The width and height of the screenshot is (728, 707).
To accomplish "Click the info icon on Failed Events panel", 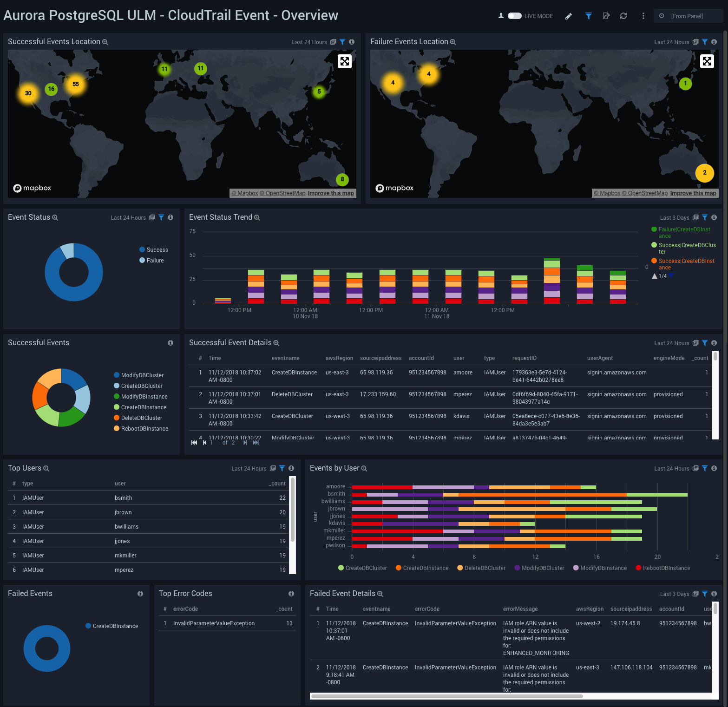I will click(x=140, y=594).
